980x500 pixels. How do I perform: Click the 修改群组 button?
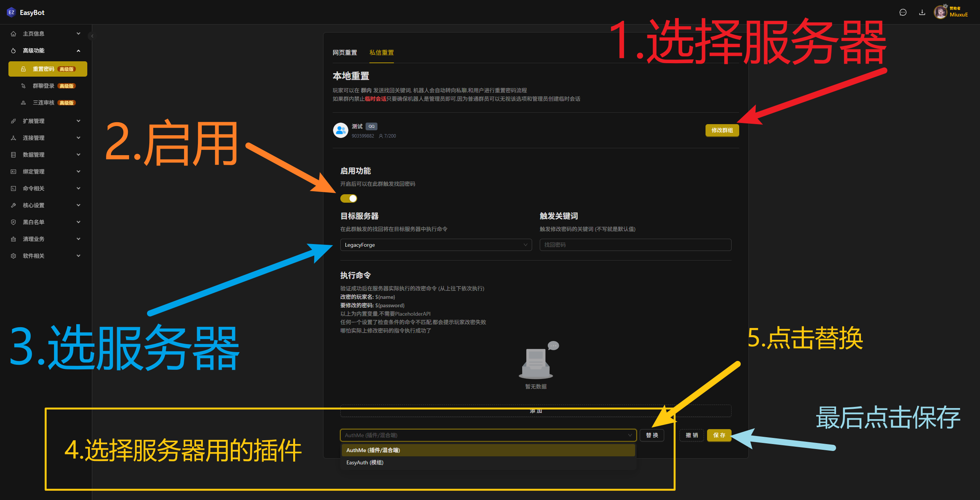tap(722, 130)
